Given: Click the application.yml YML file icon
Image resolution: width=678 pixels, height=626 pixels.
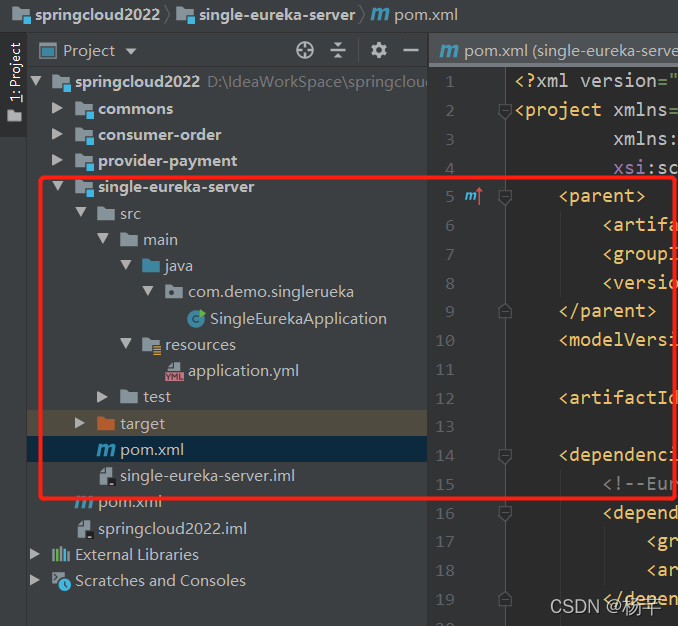Looking at the screenshot, I should [x=174, y=372].
